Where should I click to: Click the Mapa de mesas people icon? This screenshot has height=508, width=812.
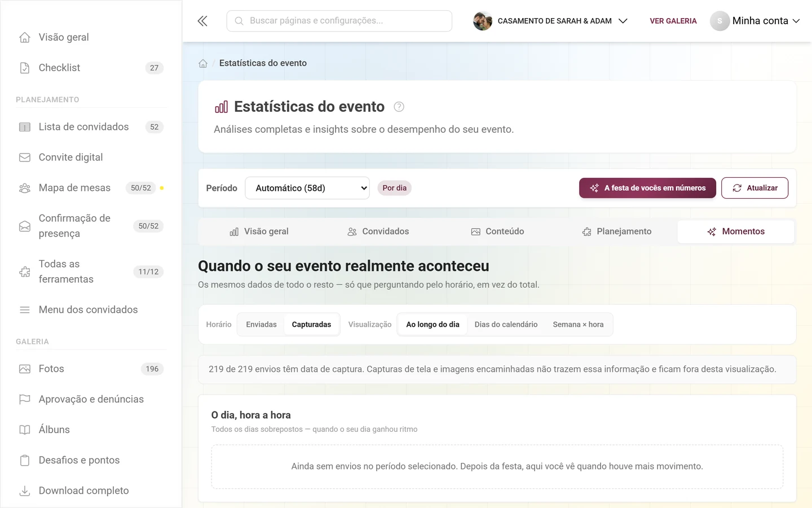click(25, 188)
